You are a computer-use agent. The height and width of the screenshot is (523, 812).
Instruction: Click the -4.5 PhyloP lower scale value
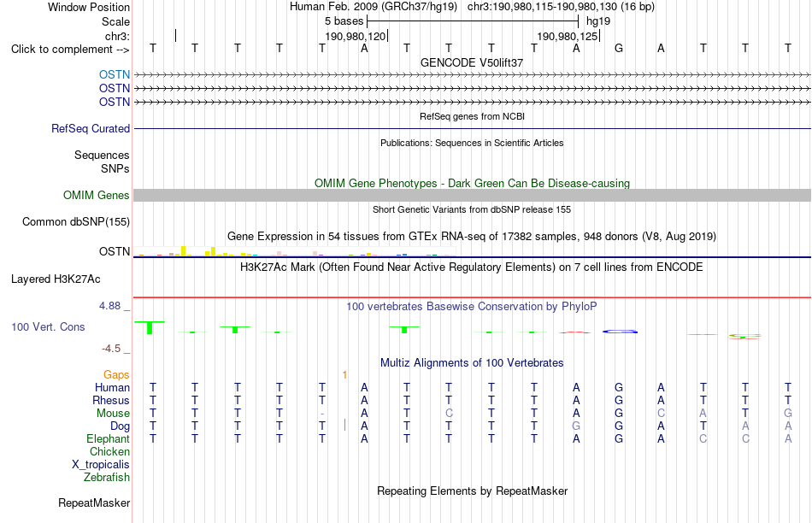pyautogui.click(x=111, y=349)
